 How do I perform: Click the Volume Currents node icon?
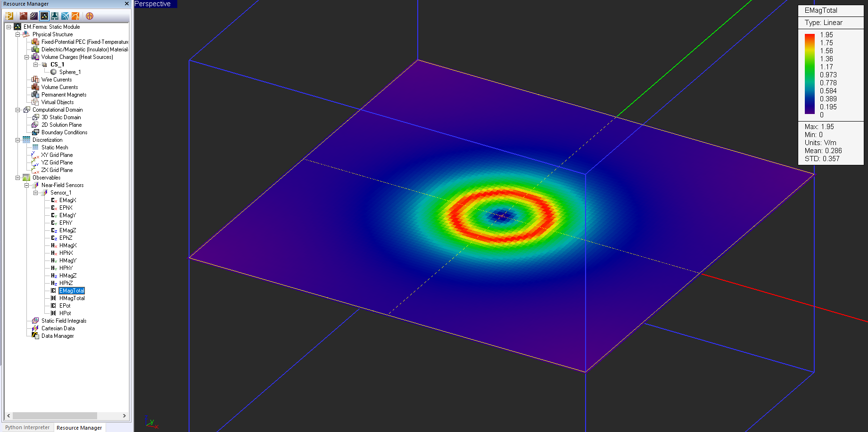tap(35, 87)
